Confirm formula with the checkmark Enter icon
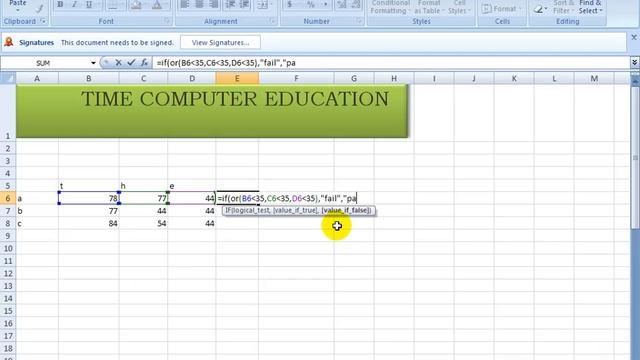The image size is (640, 360). tap(131, 62)
